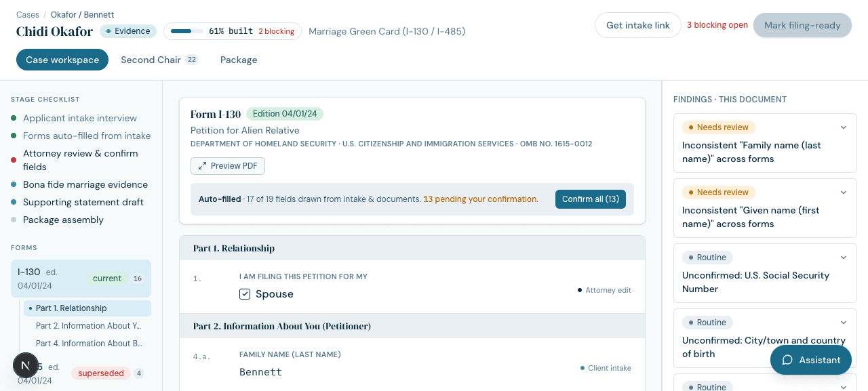Open the Okafor / Bennett breadcrumb

pos(82,14)
